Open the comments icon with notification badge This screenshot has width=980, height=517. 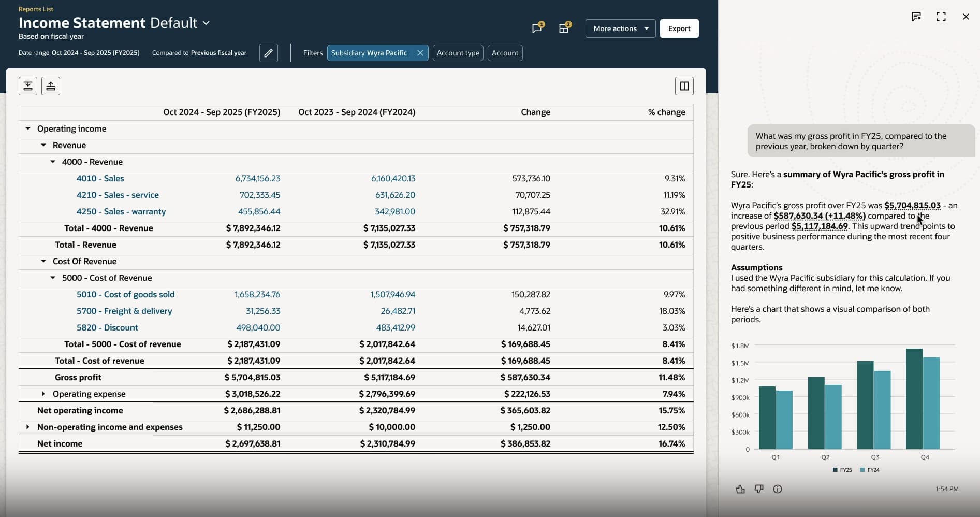pyautogui.click(x=537, y=28)
